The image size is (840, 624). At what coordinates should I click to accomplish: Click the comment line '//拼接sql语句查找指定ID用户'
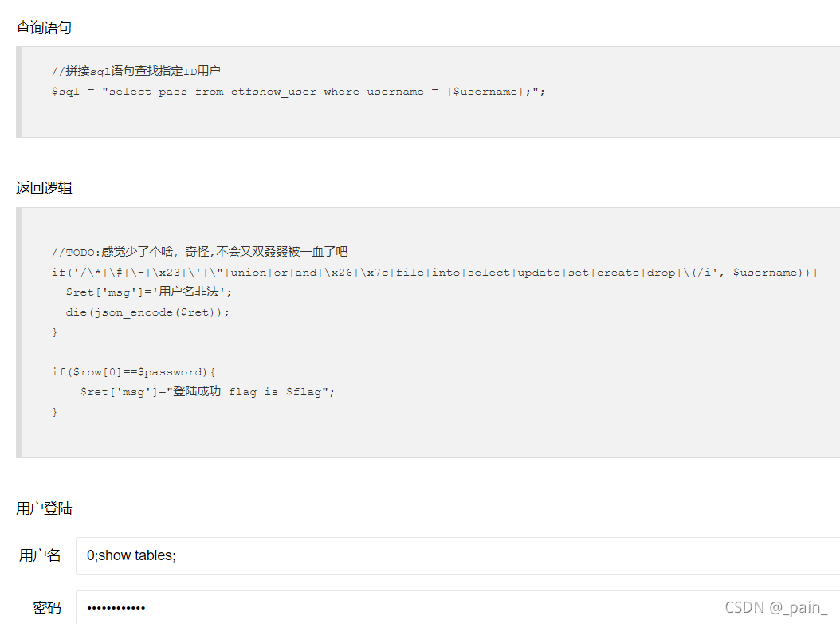pyautogui.click(x=136, y=71)
